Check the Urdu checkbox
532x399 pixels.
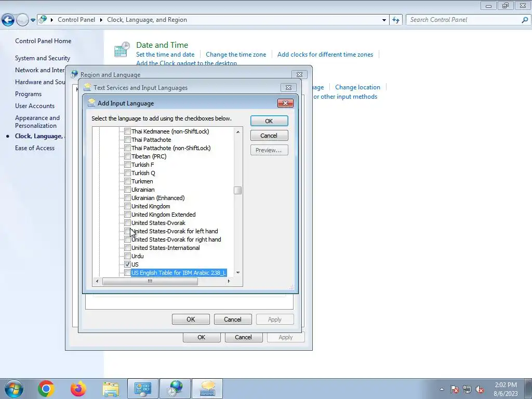128,256
